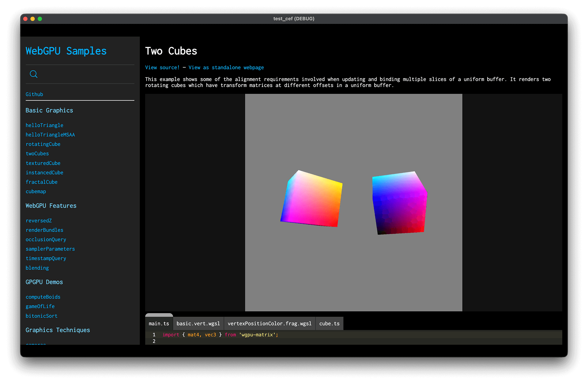The height and width of the screenshot is (384, 588).
Task: Click inside the sidebar search field
Action: pyautogui.click(x=86, y=74)
